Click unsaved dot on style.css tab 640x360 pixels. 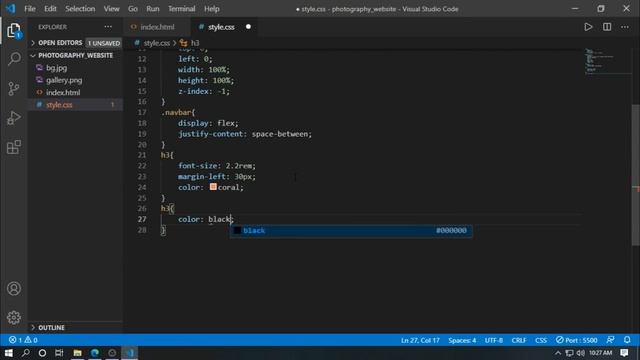248,27
